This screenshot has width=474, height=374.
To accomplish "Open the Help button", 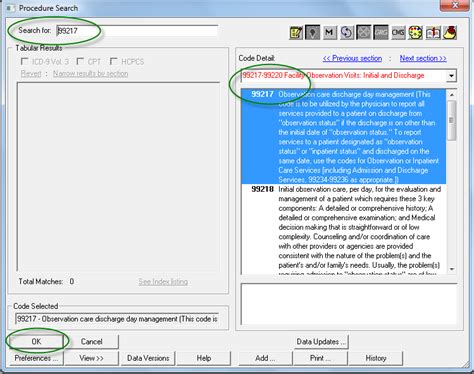I will point(204,358).
